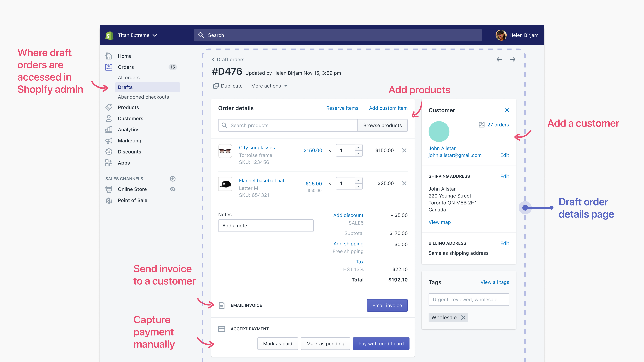The height and width of the screenshot is (362, 644).
Task: Open the Home menu item
Action: (x=124, y=56)
